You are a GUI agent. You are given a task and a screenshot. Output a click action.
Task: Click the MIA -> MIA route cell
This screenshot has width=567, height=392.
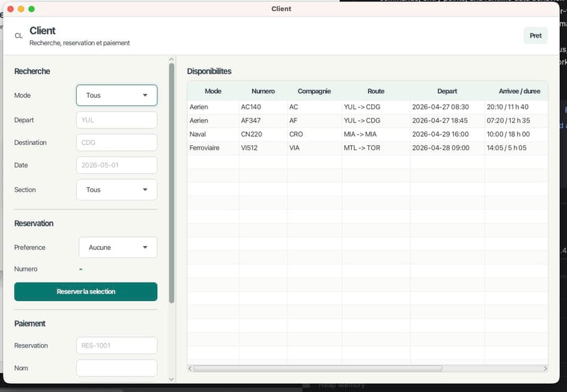[x=376, y=134]
